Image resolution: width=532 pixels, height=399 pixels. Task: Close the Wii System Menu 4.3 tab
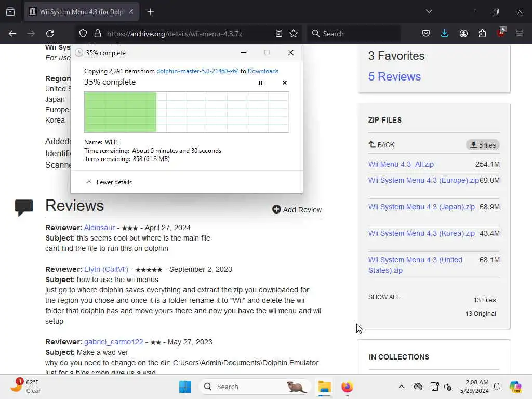point(131,11)
